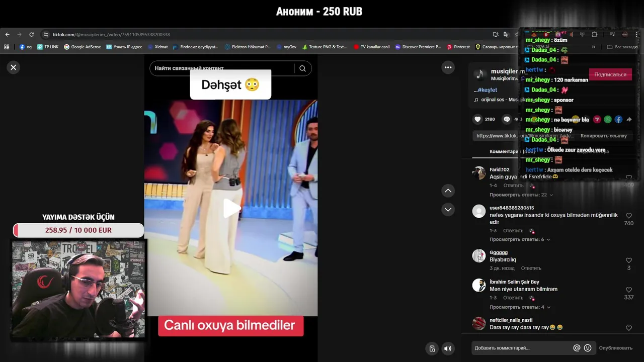
Task: Open İbrahim Selim Şair Bey avatar
Action: 479,286
